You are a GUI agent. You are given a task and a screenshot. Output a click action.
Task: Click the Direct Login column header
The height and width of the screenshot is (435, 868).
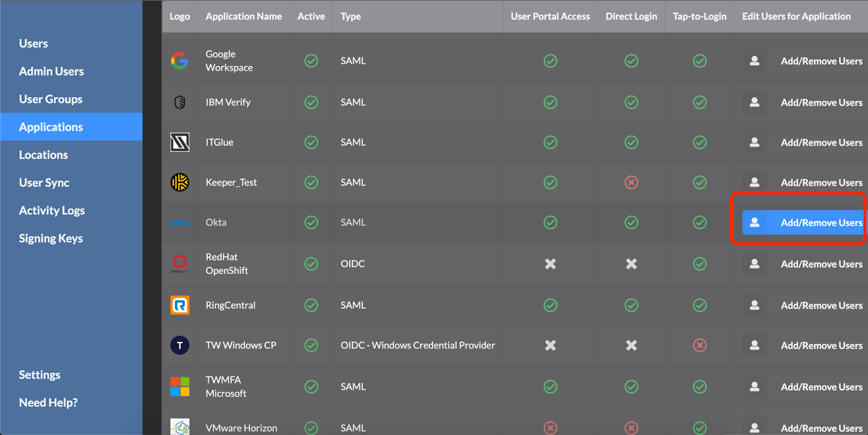[631, 16]
